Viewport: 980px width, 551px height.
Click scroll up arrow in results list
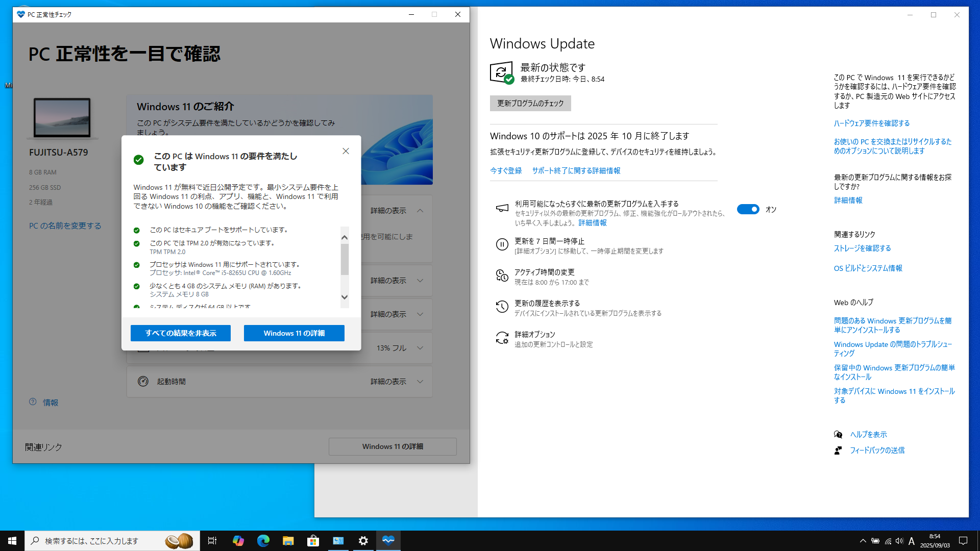(x=345, y=237)
